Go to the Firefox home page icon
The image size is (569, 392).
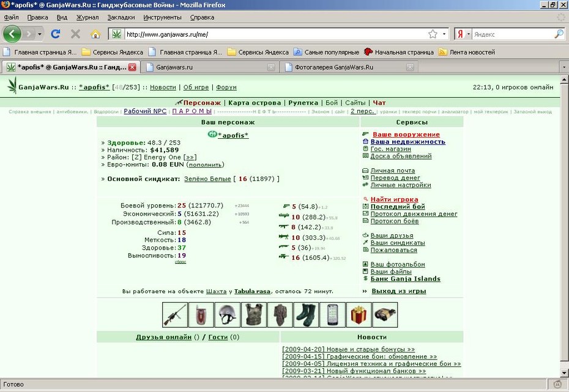pyautogui.click(x=95, y=34)
